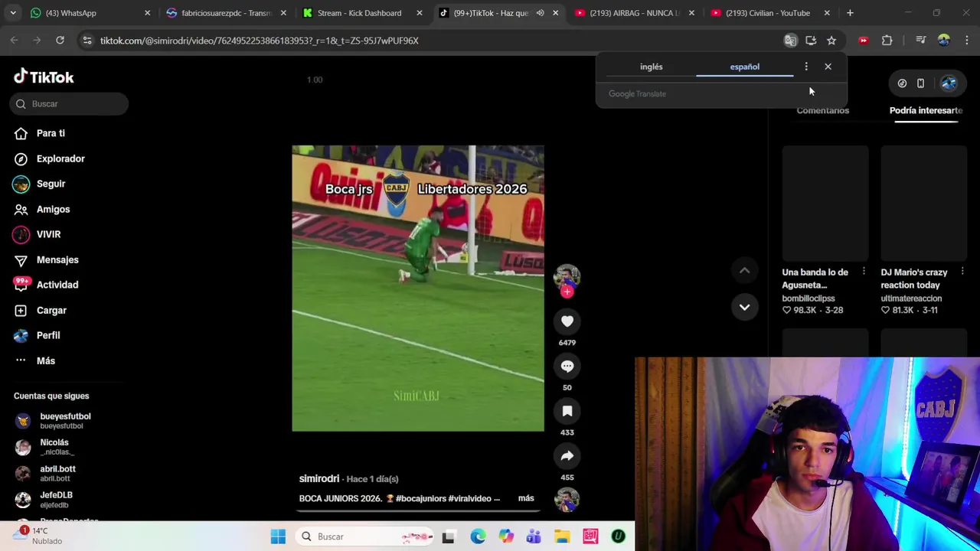Expand description with más link
This screenshot has height=551, width=980.
(526, 498)
